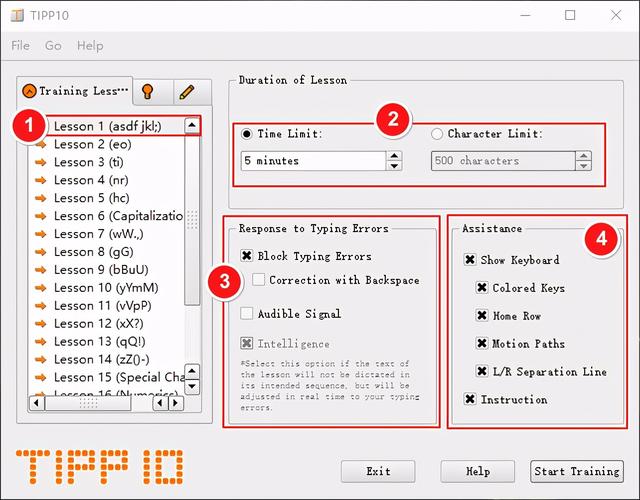The image size is (640, 500).
Task: Select Lesson 7 (wW.,) in the list
Action: point(96,234)
